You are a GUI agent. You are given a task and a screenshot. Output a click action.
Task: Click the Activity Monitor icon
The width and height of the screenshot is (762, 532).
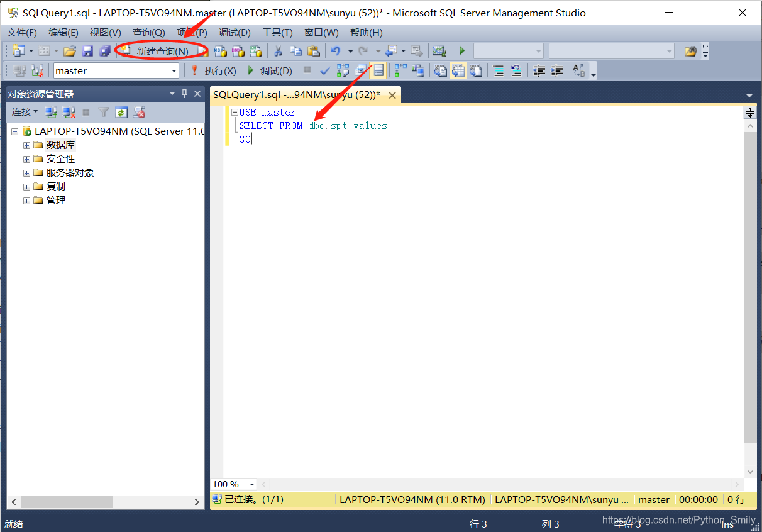(439, 51)
